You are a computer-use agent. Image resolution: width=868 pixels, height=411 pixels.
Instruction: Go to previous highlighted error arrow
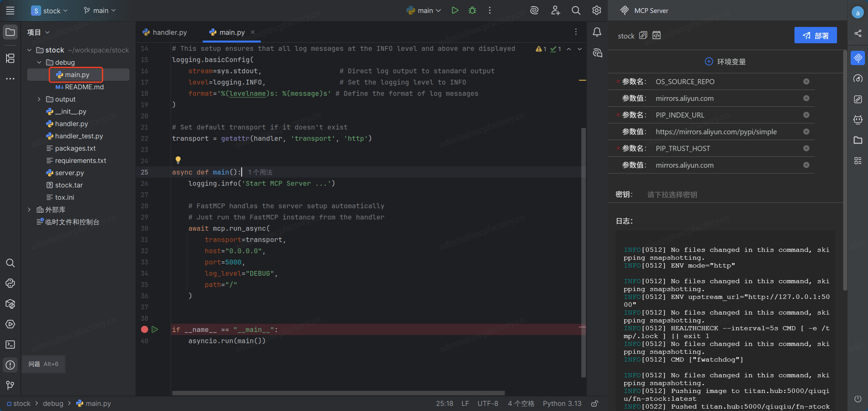pos(569,49)
